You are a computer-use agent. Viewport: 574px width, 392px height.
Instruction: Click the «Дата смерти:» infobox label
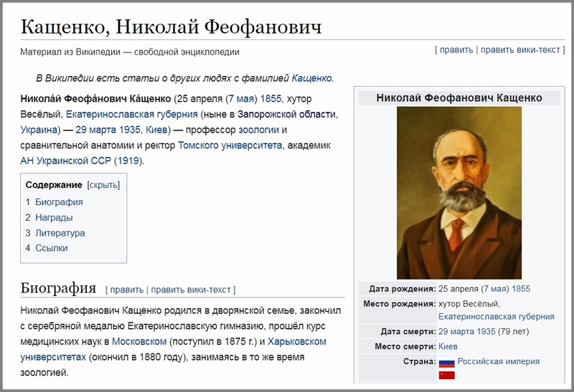pyautogui.click(x=408, y=332)
